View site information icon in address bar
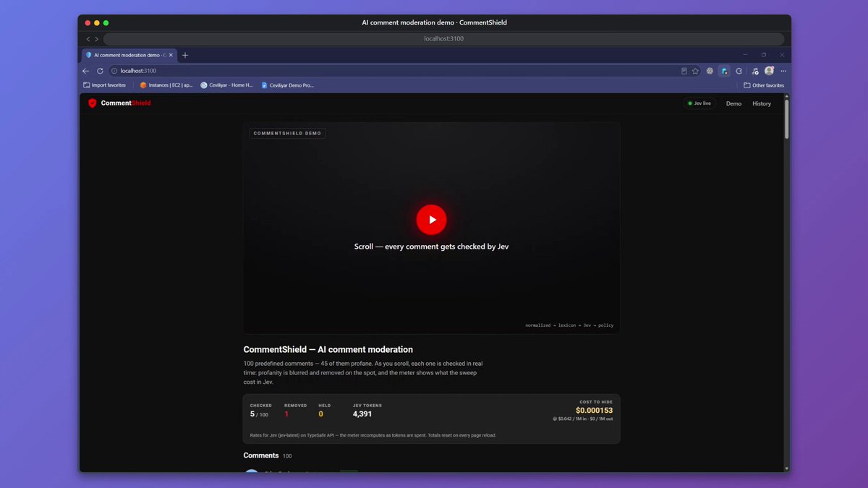The image size is (868, 488). [114, 71]
